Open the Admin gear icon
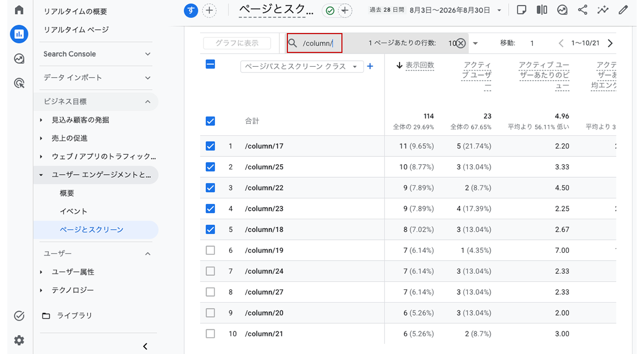Viewport: 644px width, 354px height. click(19, 340)
